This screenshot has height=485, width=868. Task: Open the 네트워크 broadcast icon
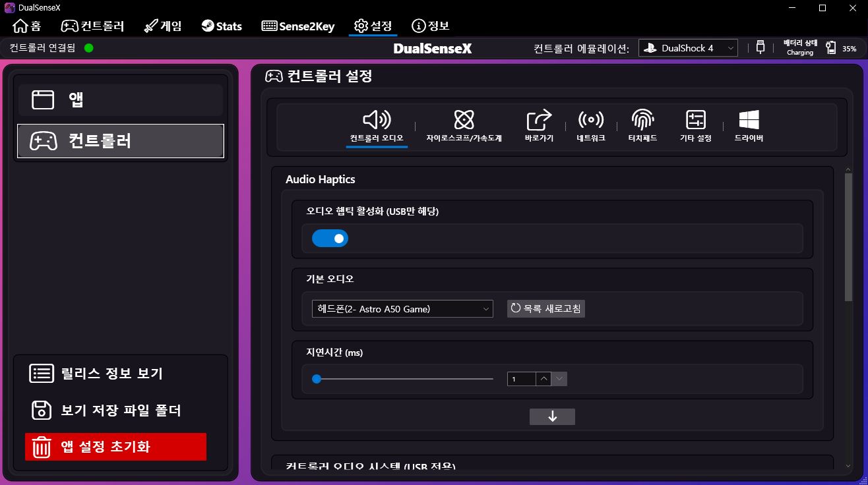[591, 120]
